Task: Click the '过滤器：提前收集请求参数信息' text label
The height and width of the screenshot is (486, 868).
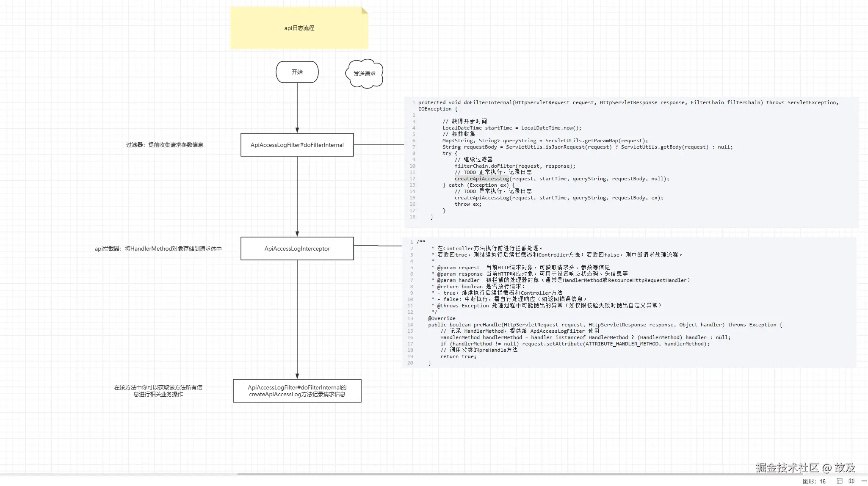Action: [164, 145]
